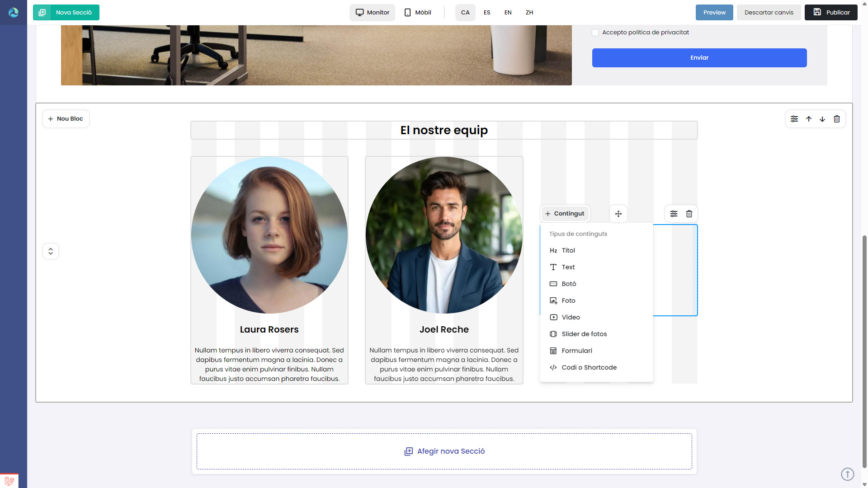Image resolution: width=868 pixels, height=488 pixels.
Task: Switch language to ES tab
Action: pyautogui.click(x=487, y=13)
